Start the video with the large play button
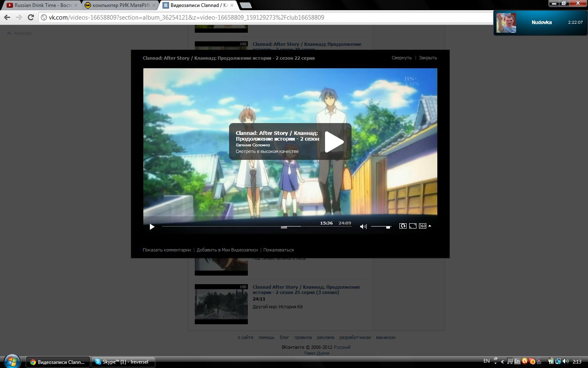Screen dimensions: 588x368 coord(334,141)
